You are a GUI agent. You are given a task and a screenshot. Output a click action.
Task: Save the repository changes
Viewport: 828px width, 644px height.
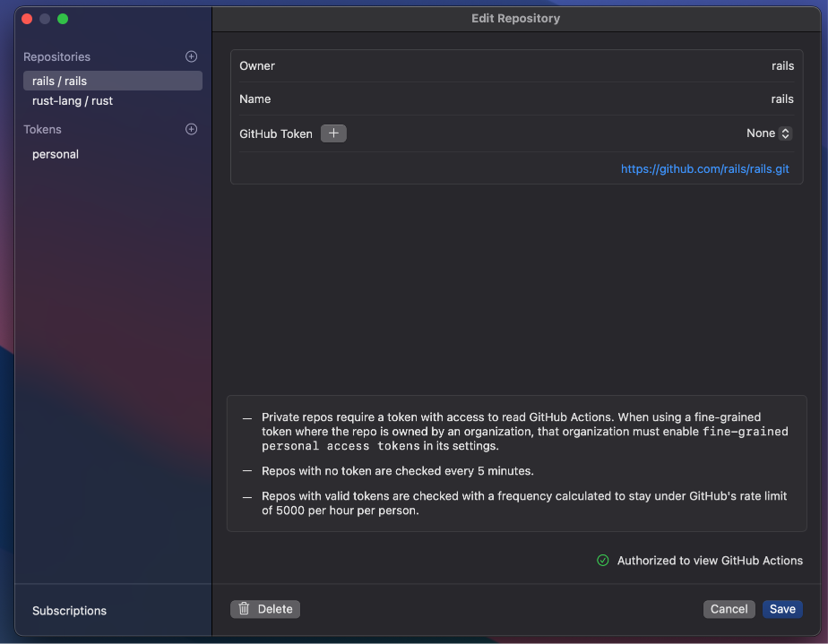pos(782,609)
